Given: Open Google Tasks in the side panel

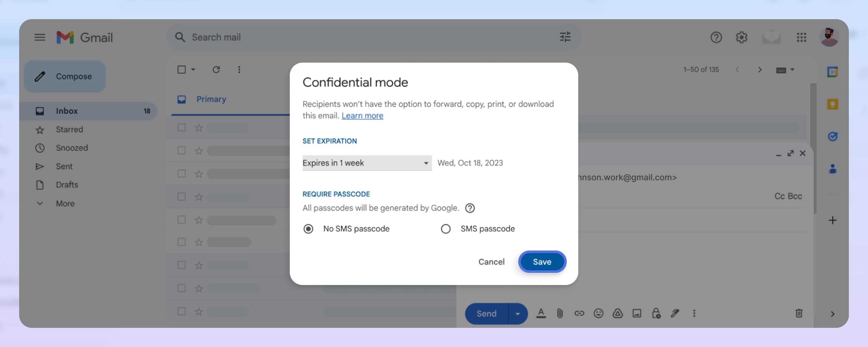Looking at the screenshot, I should pos(832,136).
